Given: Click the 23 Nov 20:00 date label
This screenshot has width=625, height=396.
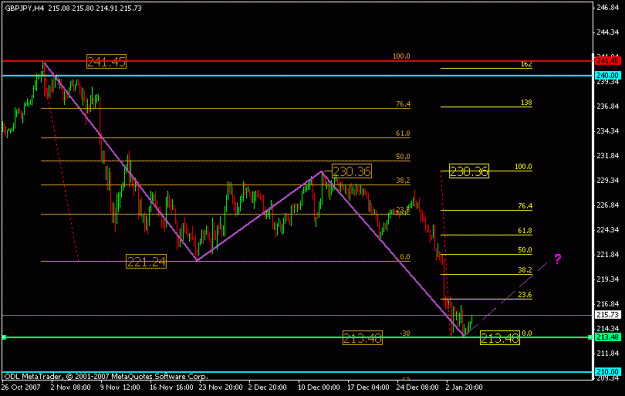Looking at the screenshot, I should pyautogui.click(x=220, y=387).
